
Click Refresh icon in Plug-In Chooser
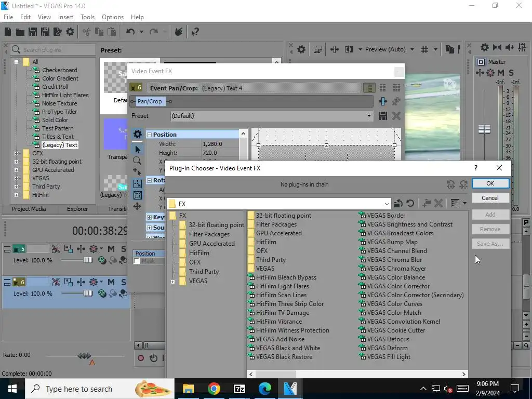pyautogui.click(x=410, y=203)
